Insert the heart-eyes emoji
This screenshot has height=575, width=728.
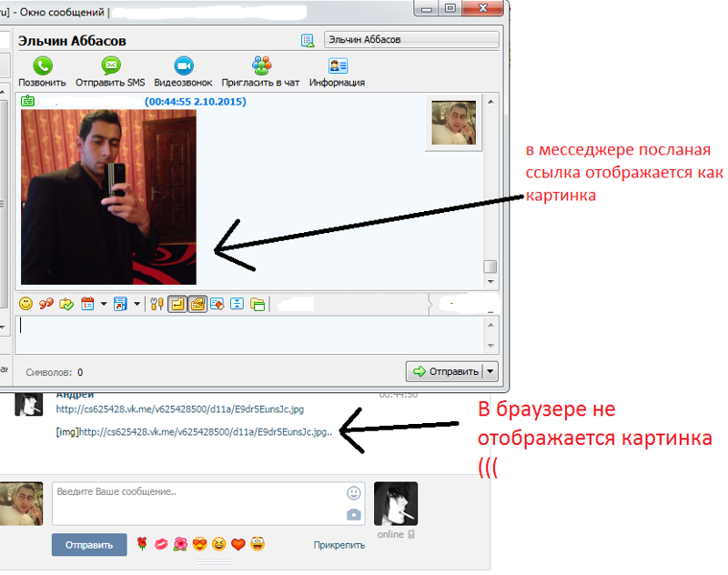(x=199, y=543)
